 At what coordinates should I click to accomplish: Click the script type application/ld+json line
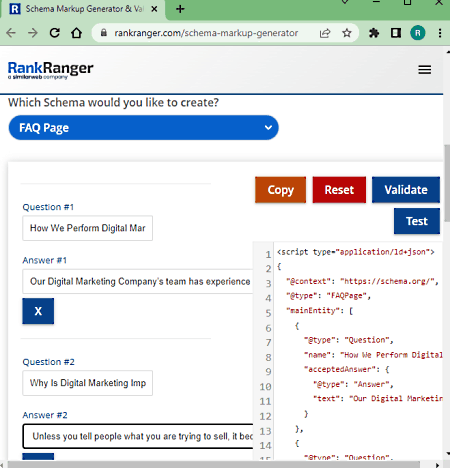click(356, 252)
